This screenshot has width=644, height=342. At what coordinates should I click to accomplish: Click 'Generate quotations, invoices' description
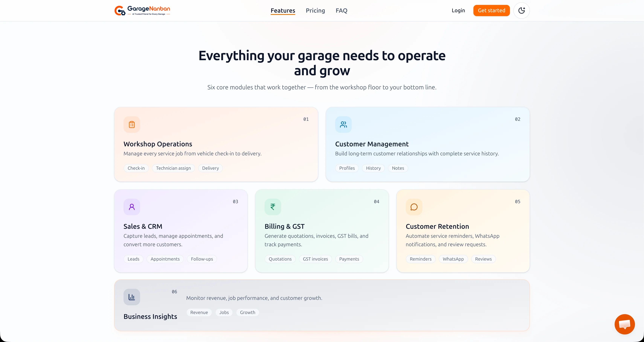coord(316,240)
